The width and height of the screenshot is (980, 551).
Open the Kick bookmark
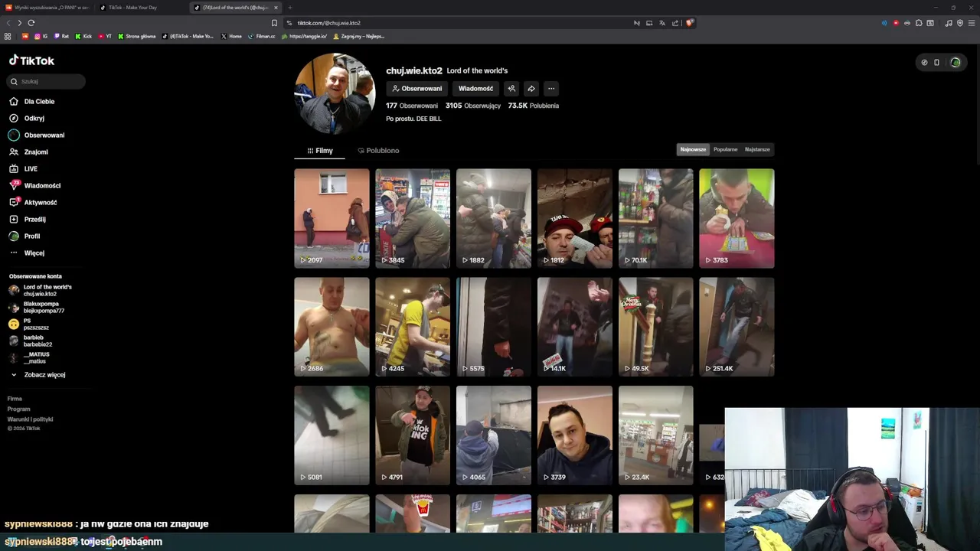click(83, 36)
